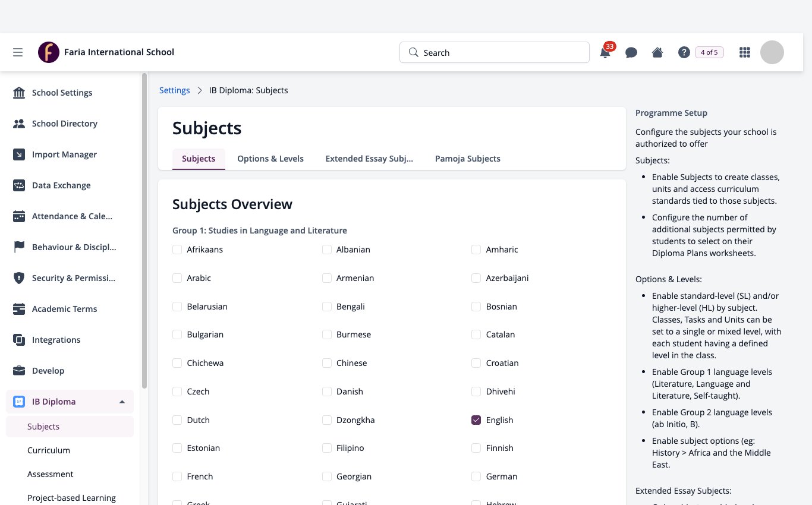Check the Arabic subject box
This screenshot has height=505, width=812.
click(x=177, y=278)
